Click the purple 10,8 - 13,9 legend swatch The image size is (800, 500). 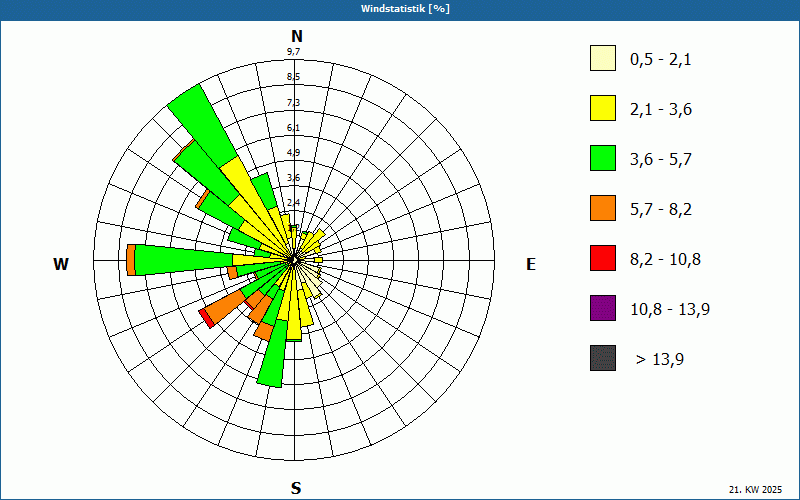point(603,308)
